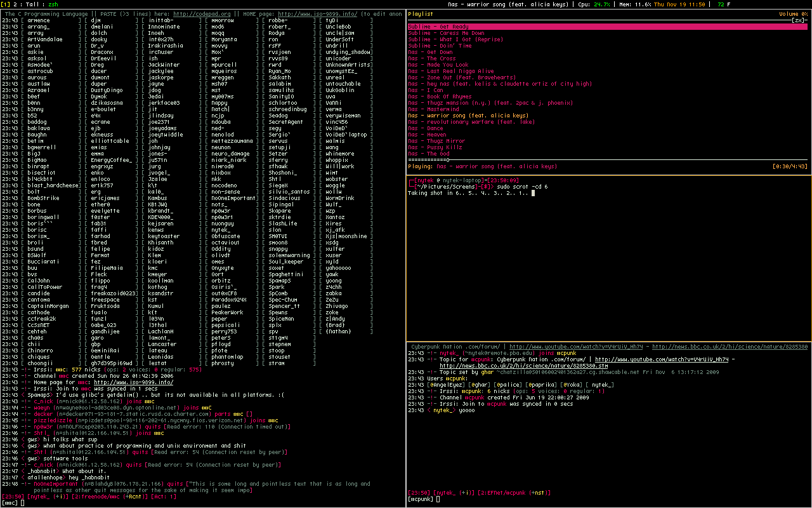Viewport: 812px width, 508px height.
Task: Click the 'Volume 0%' readout in the playlist
Action: pyautogui.click(x=794, y=14)
